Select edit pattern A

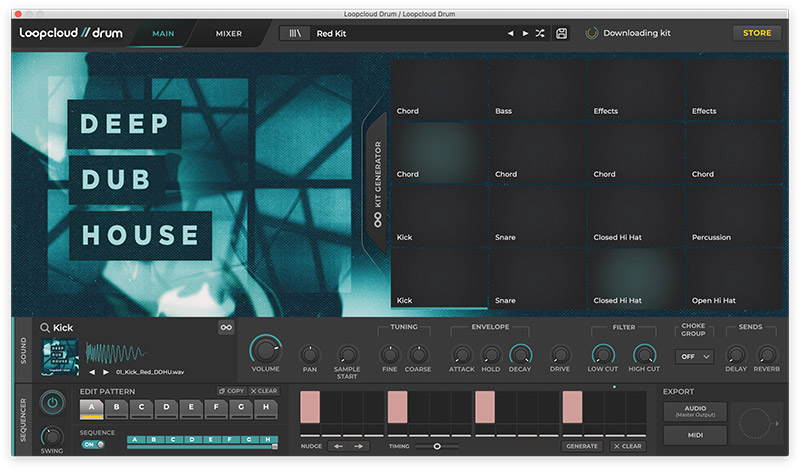click(91, 408)
